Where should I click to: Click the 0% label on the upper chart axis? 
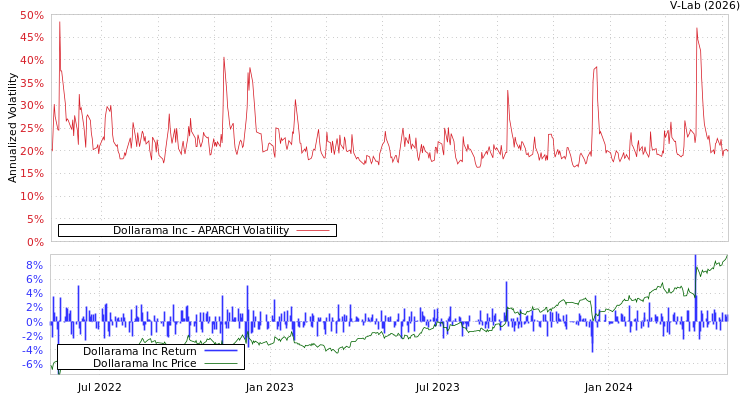coord(35,242)
